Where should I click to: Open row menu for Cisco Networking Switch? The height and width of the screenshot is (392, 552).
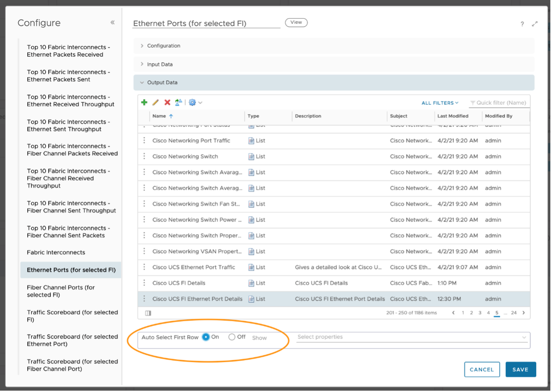pyautogui.click(x=144, y=156)
